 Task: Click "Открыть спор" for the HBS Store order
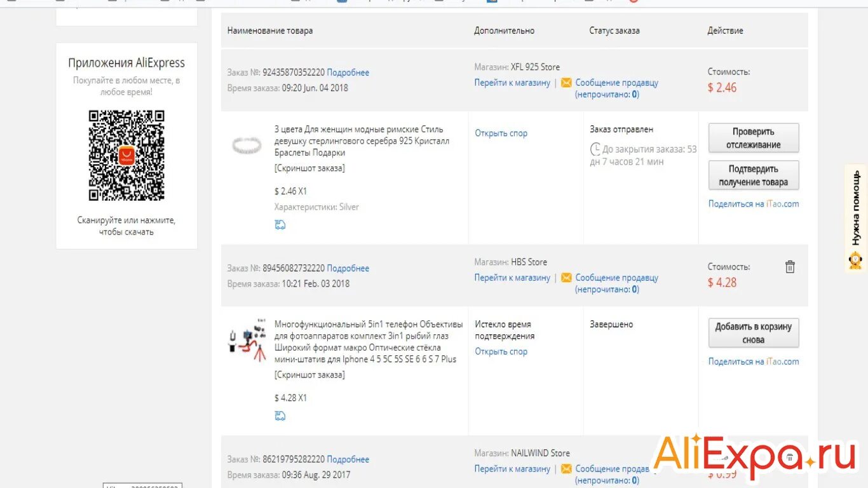pos(501,351)
